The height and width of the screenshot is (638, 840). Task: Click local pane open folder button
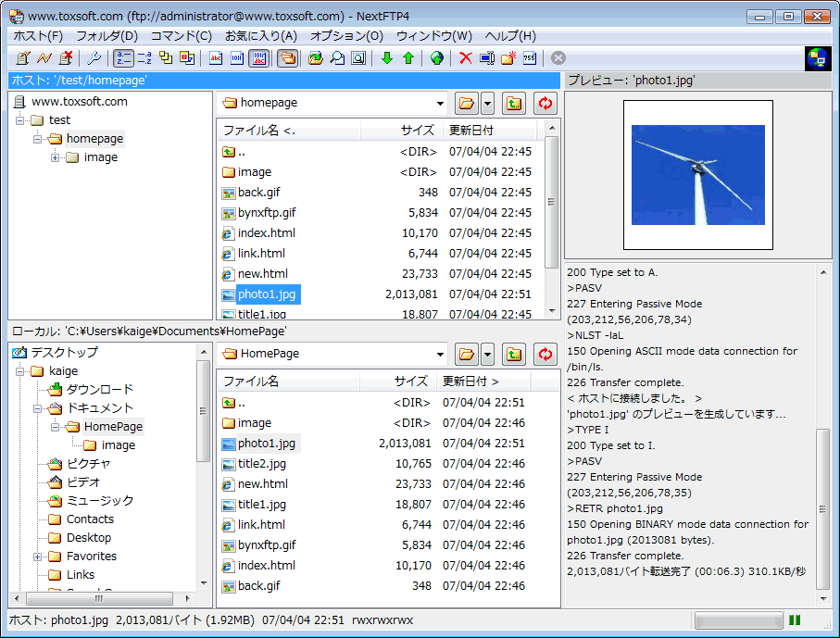pos(467,354)
